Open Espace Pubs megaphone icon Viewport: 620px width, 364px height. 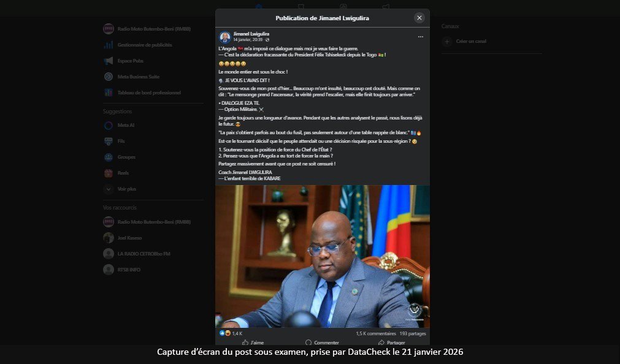click(109, 61)
